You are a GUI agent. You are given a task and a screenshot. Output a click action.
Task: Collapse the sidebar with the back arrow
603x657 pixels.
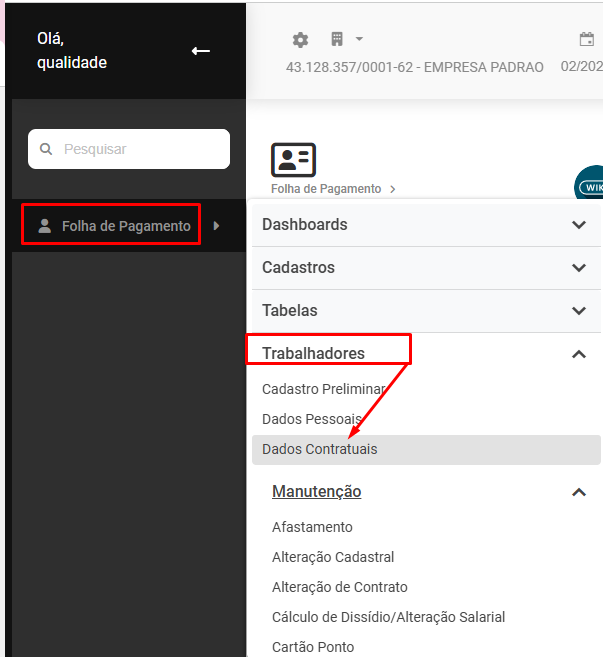tap(201, 51)
